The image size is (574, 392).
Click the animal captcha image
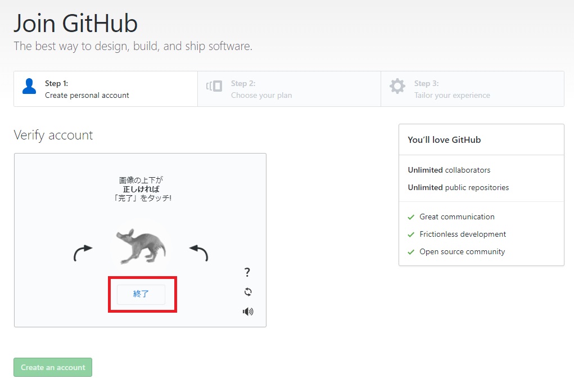tap(141, 246)
